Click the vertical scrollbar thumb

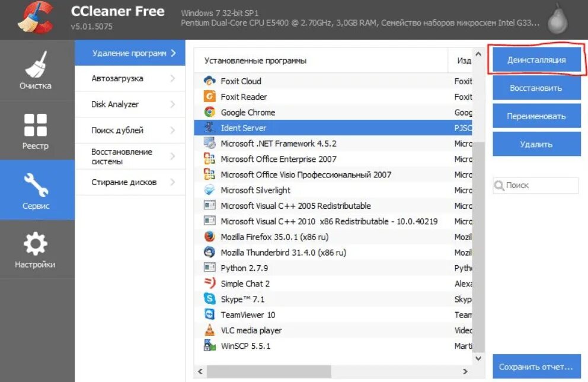pos(478,248)
